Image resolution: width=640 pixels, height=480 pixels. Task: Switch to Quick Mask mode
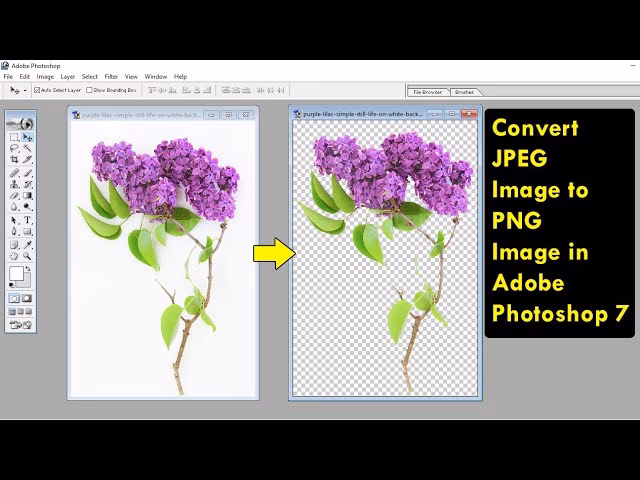[27, 298]
